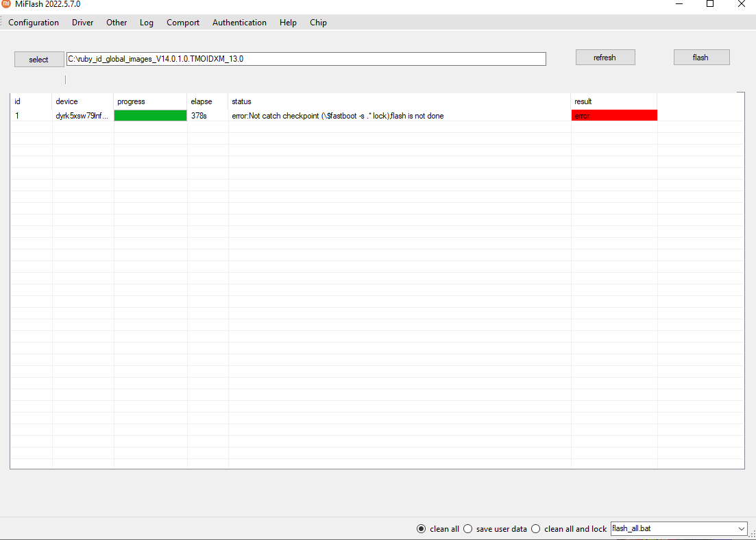Click the firmware path input field
Screen dimensions: 756x540
pos(306,59)
